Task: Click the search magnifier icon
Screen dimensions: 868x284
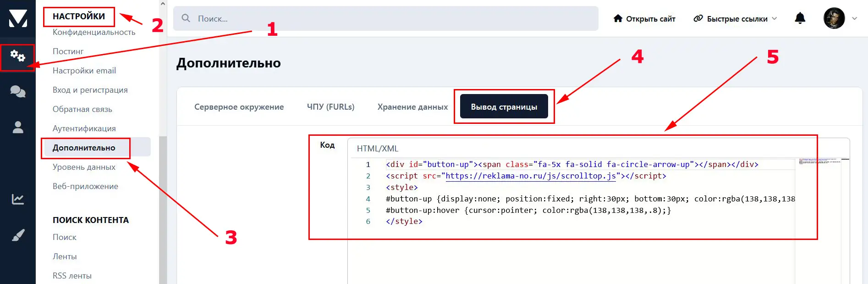Action: pyautogui.click(x=186, y=18)
